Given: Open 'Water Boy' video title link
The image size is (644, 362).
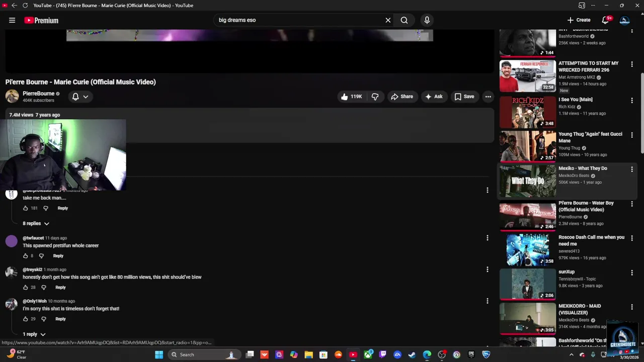Looking at the screenshot, I should (586, 206).
